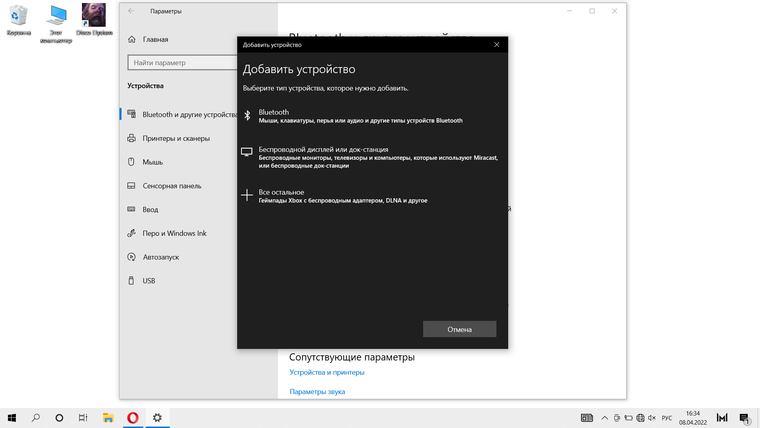Switch input language РУС indicator
This screenshot has height=428, width=760.
667,418
